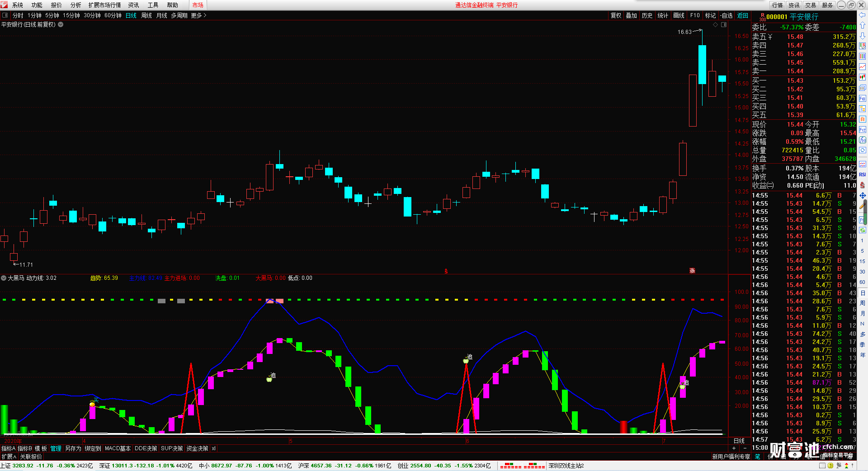Open the dropdown arrow beside 大黑马 indicator
The height and width of the screenshot is (471, 868).
(4, 278)
